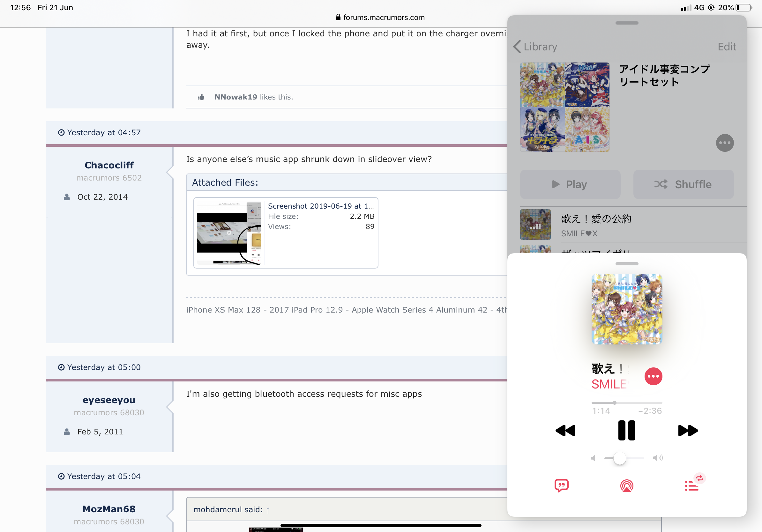This screenshot has height=532, width=762.
Task: Jump to mohdamerul's quoted post arrow
Action: pyautogui.click(x=268, y=510)
